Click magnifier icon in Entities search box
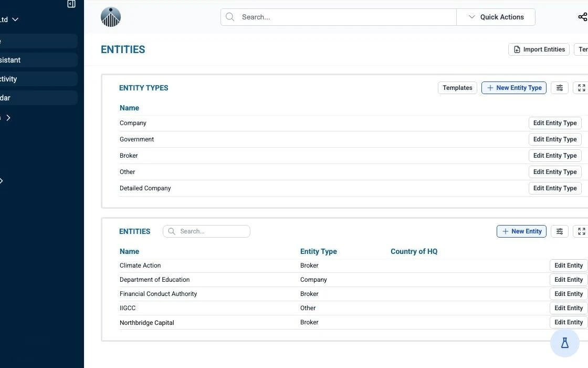The image size is (588, 368). 171,231
